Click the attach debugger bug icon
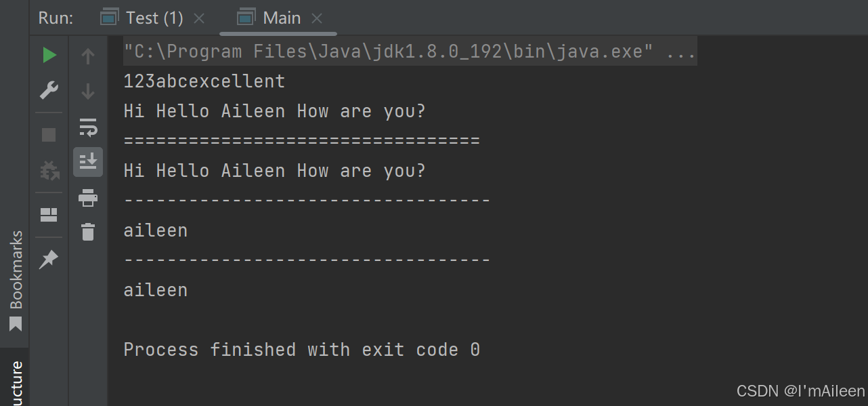Screen dimensions: 868x406 tap(49, 170)
